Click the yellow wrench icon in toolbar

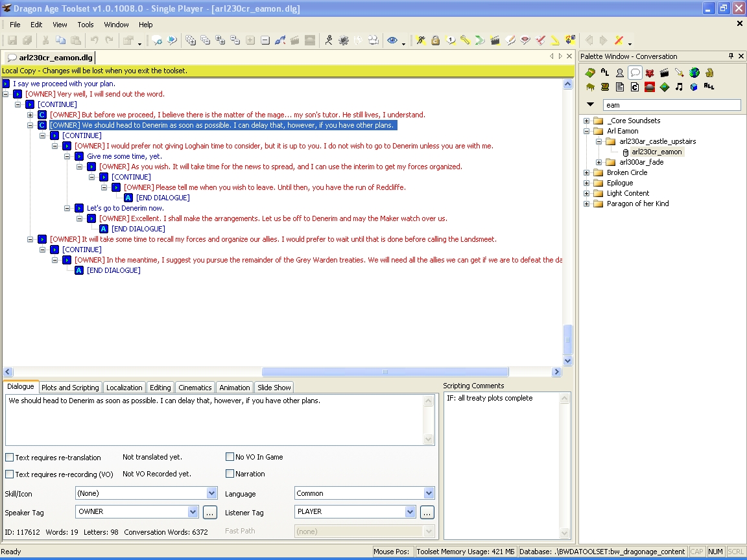[x=465, y=40]
